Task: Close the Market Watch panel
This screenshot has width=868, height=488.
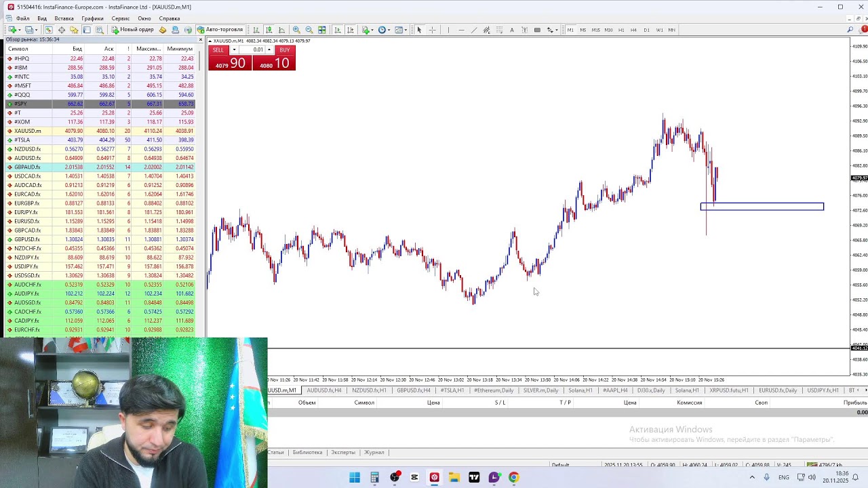Action: 200,39
